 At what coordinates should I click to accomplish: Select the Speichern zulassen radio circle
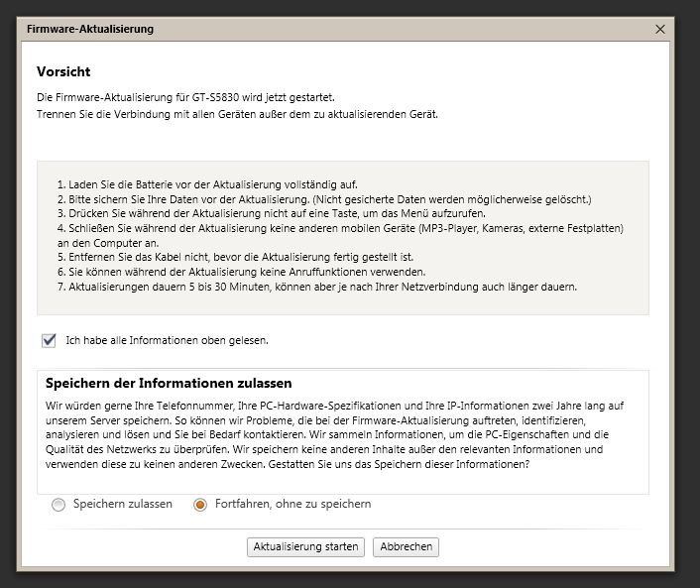click(58, 505)
